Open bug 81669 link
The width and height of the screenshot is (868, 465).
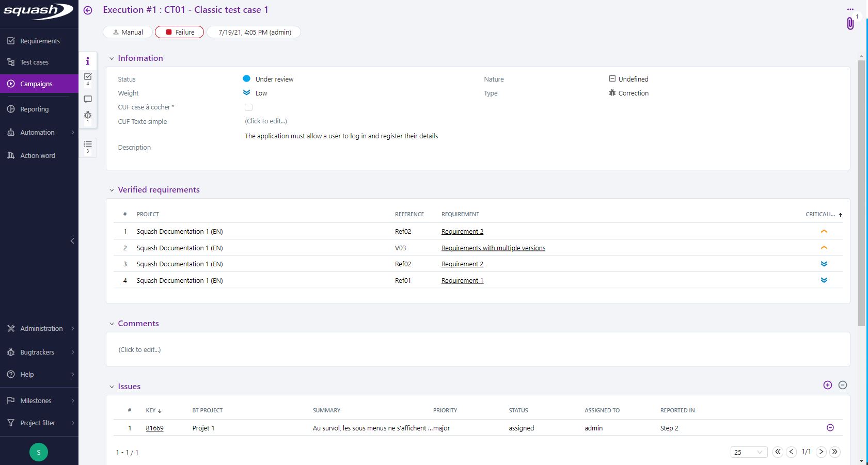click(x=154, y=428)
